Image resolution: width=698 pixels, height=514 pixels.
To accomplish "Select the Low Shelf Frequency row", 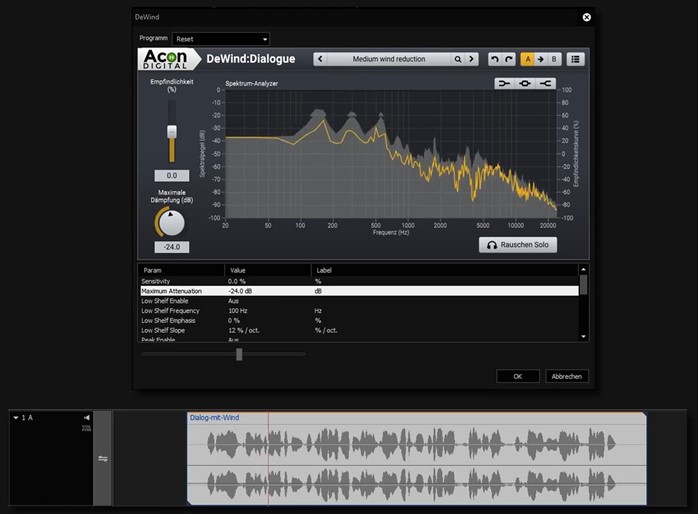I will click(x=359, y=311).
